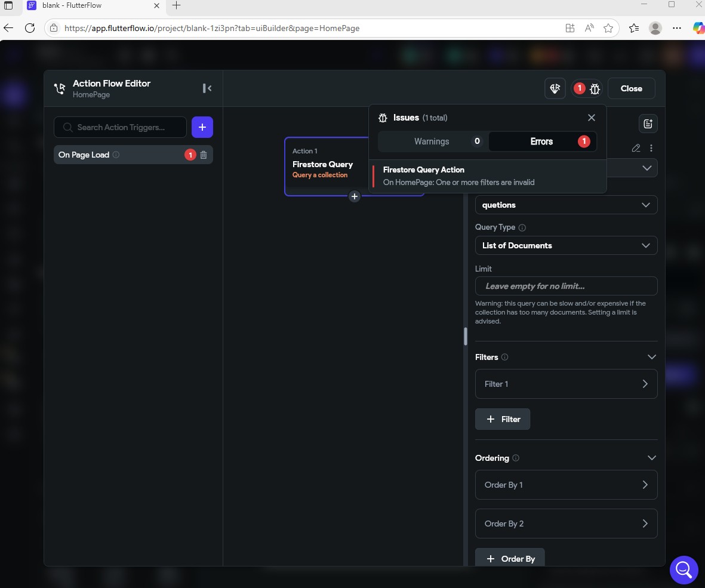Expand Order By 1 settings
Viewport: 705px width, 588px height.
566,485
